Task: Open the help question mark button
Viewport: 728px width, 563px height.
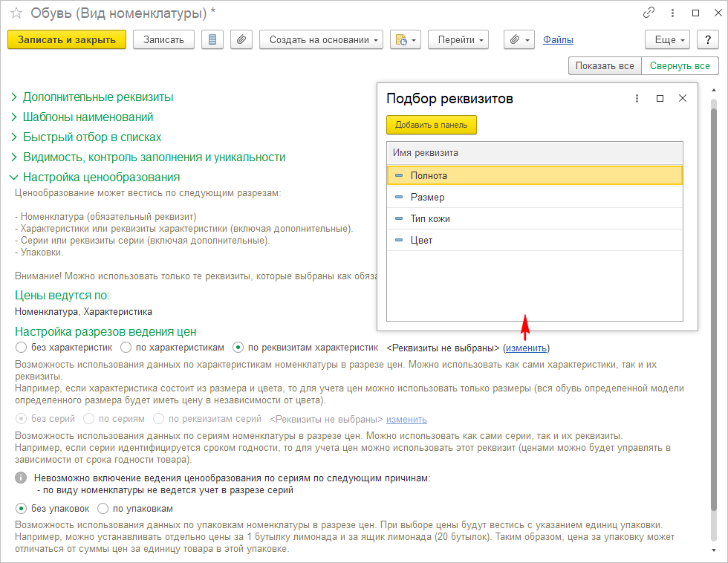Action: tap(709, 40)
